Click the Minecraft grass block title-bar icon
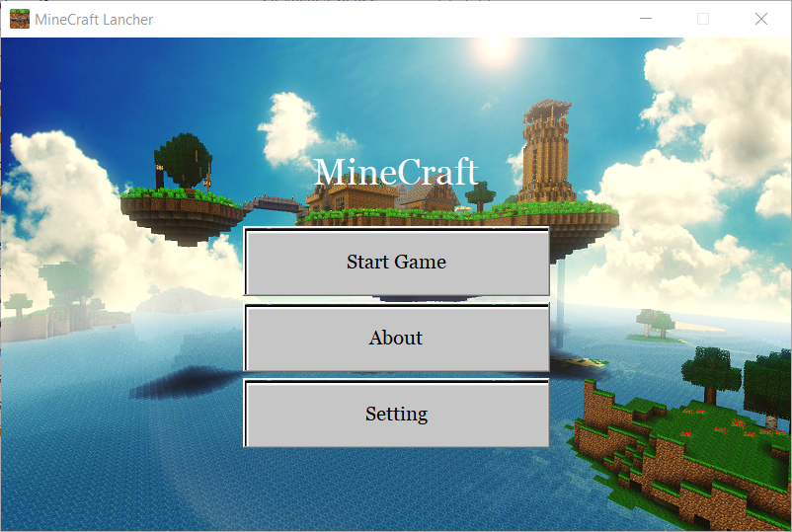The width and height of the screenshot is (792, 532). click(x=20, y=19)
